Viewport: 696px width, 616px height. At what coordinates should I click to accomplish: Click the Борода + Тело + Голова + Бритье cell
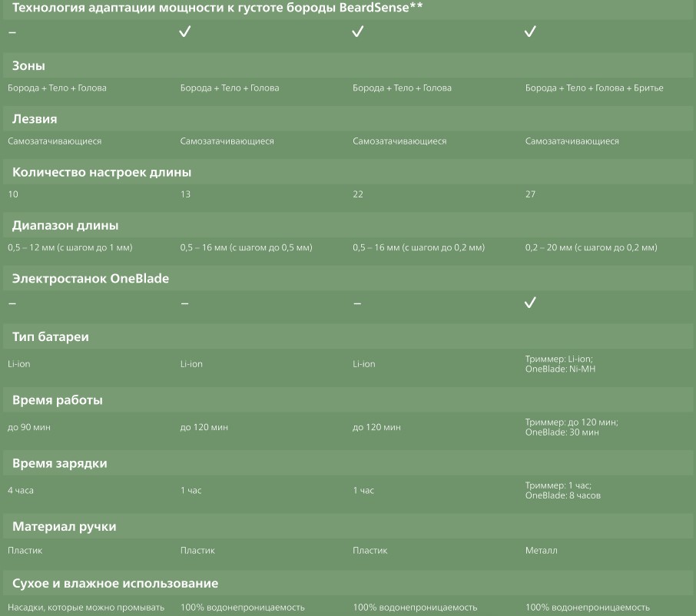[x=594, y=88]
